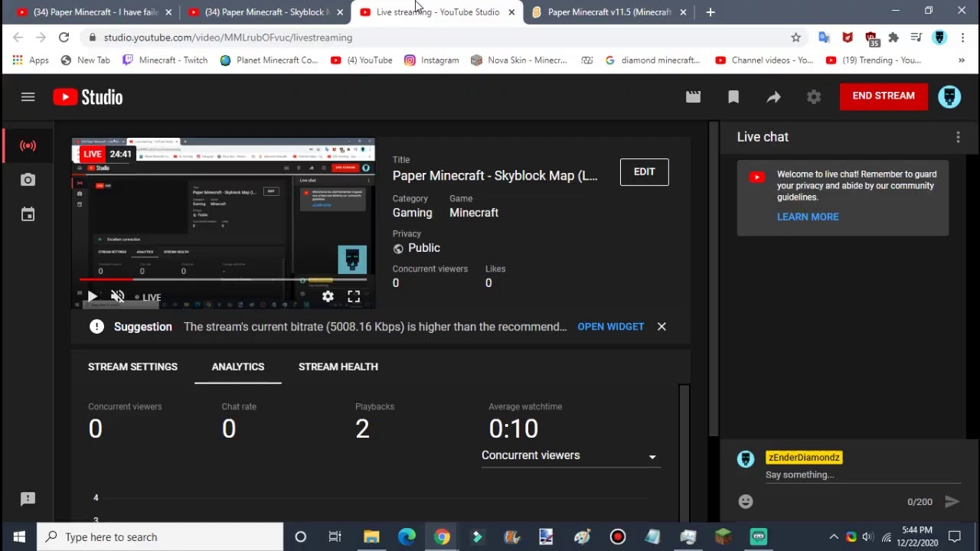This screenshot has height=551, width=980.
Task: Open Chrome three-dot menu
Action: pyautogui.click(x=962, y=37)
